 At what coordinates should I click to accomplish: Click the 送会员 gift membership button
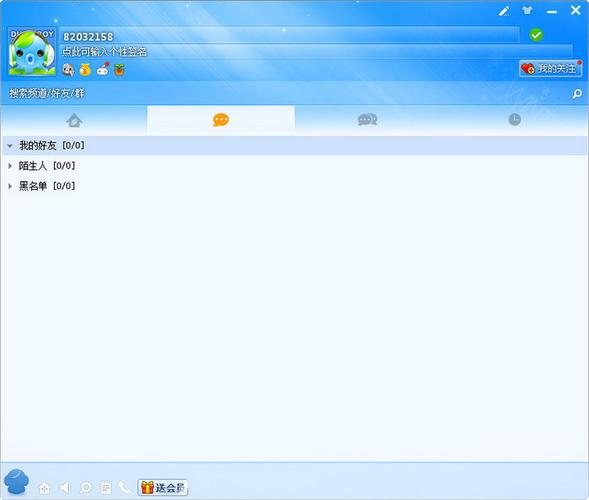[x=163, y=488]
